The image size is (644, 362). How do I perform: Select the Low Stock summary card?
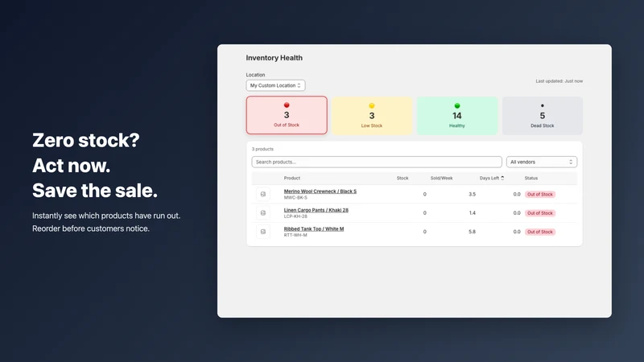pyautogui.click(x=372, y=116)
